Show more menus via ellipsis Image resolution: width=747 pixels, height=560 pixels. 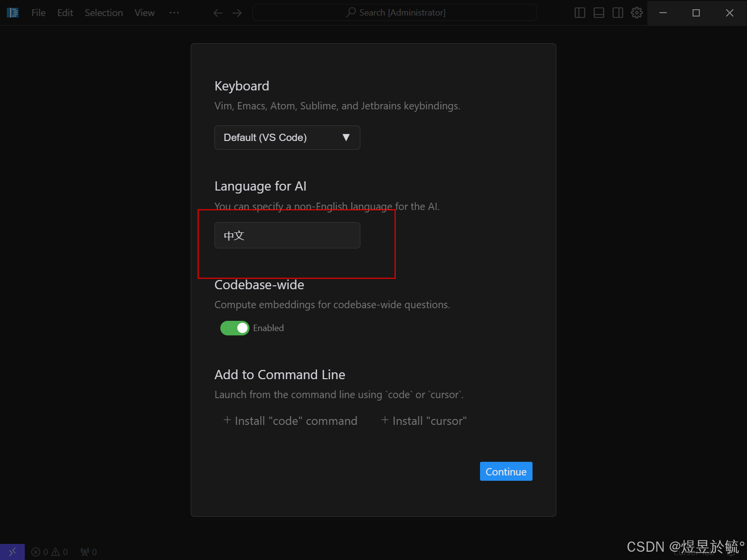pyautogui.click(x=174, y=13)
